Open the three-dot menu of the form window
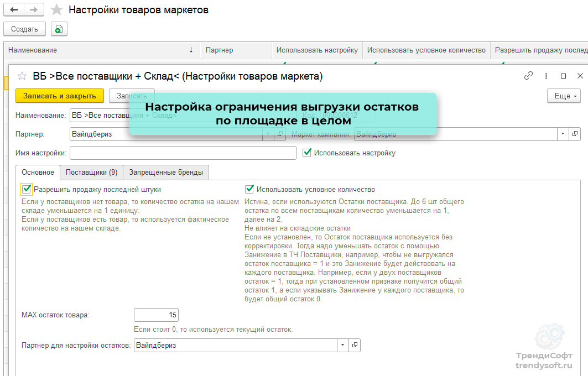The image size is (588, 376). (546, 76)
